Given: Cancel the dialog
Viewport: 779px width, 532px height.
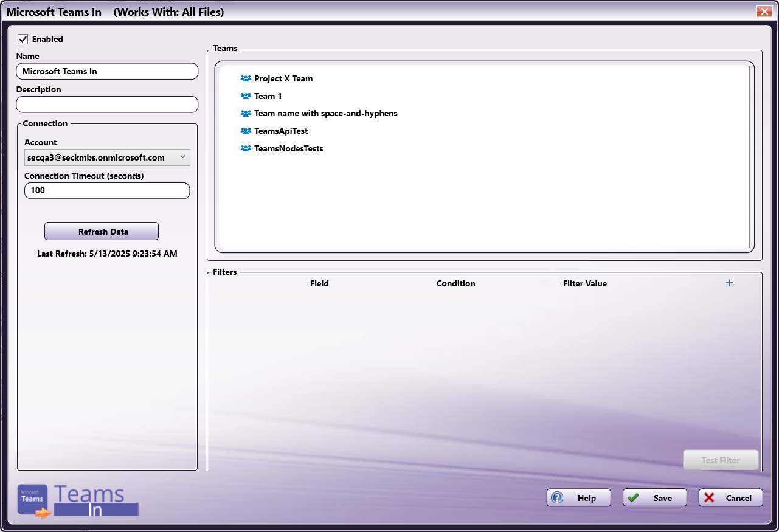Looking at the screenshot, I should [731, 498].
